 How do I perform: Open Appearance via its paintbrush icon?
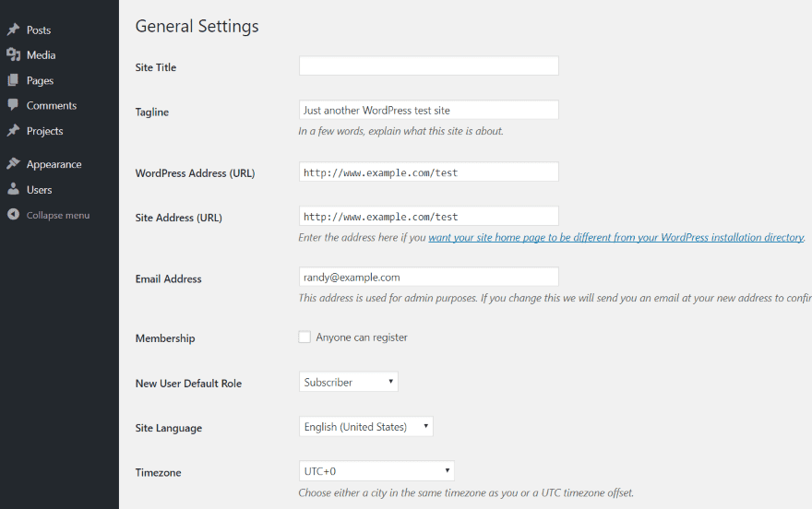pos(14,164)
